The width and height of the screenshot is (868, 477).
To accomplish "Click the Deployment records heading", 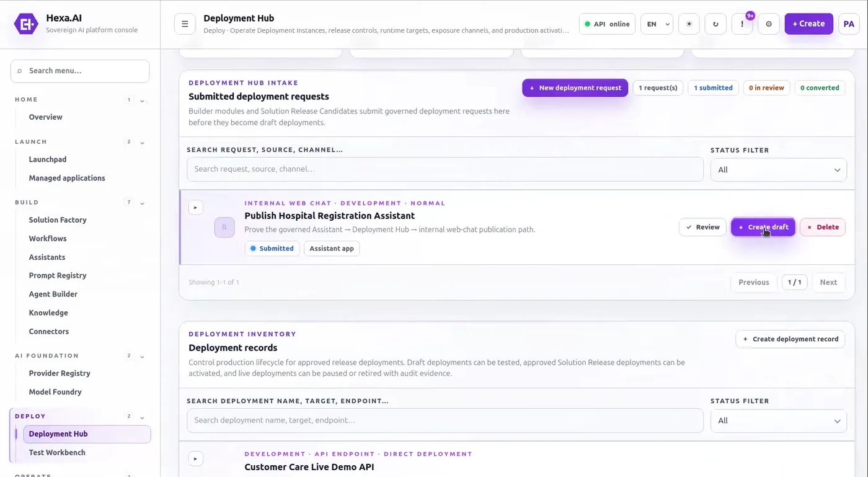I will click(233, 348).
